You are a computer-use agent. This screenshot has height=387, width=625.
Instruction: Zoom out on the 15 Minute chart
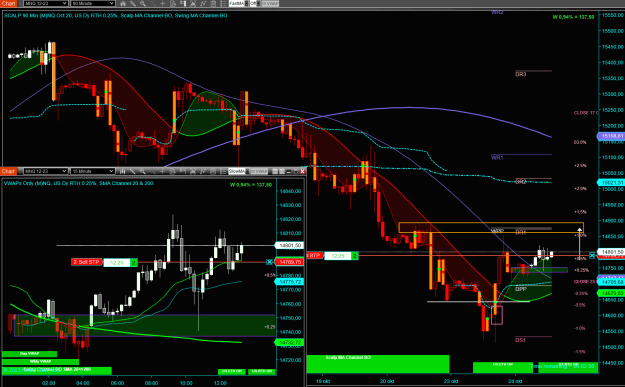pyautogui.click(x=153, y=171)
